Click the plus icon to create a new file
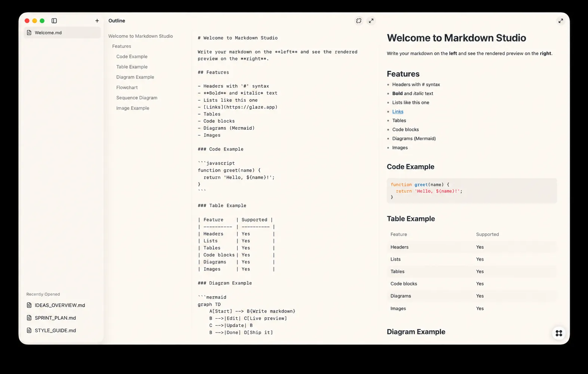The width and height of the screenshot is (588, 374). pyautogui.click(x=97, y=21)
